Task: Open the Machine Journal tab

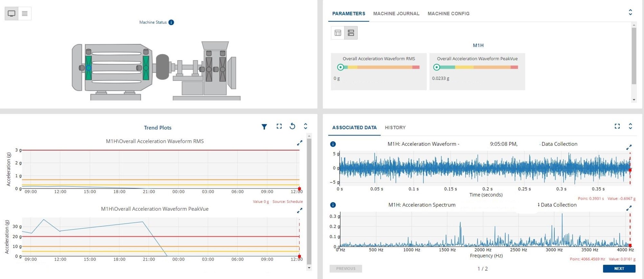Action: (396, 14)
